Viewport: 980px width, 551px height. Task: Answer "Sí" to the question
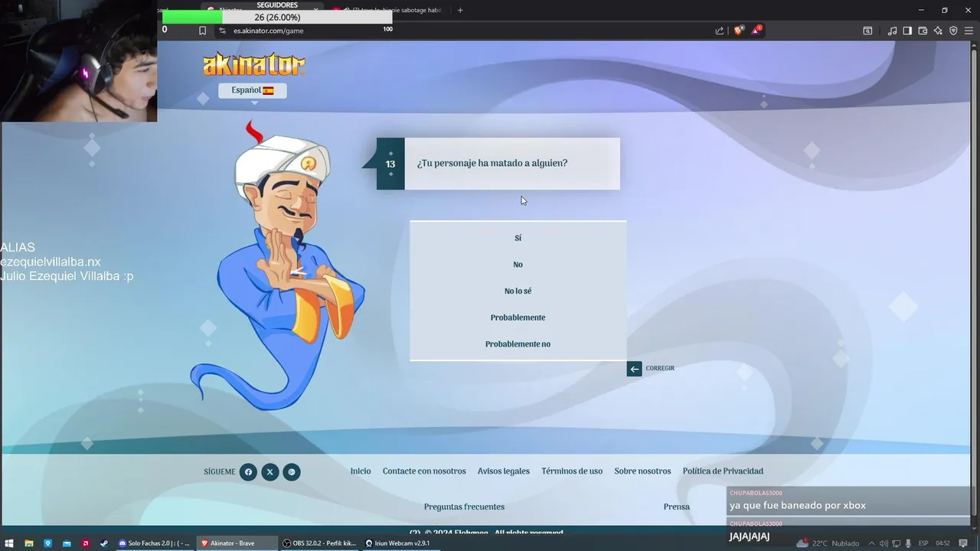pyautogui.click(x=518, y=238)
